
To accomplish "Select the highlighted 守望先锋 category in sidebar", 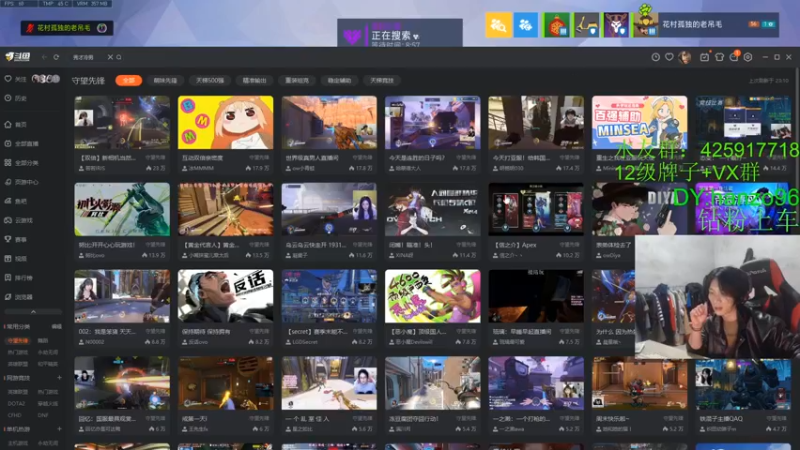I will 18,340.
